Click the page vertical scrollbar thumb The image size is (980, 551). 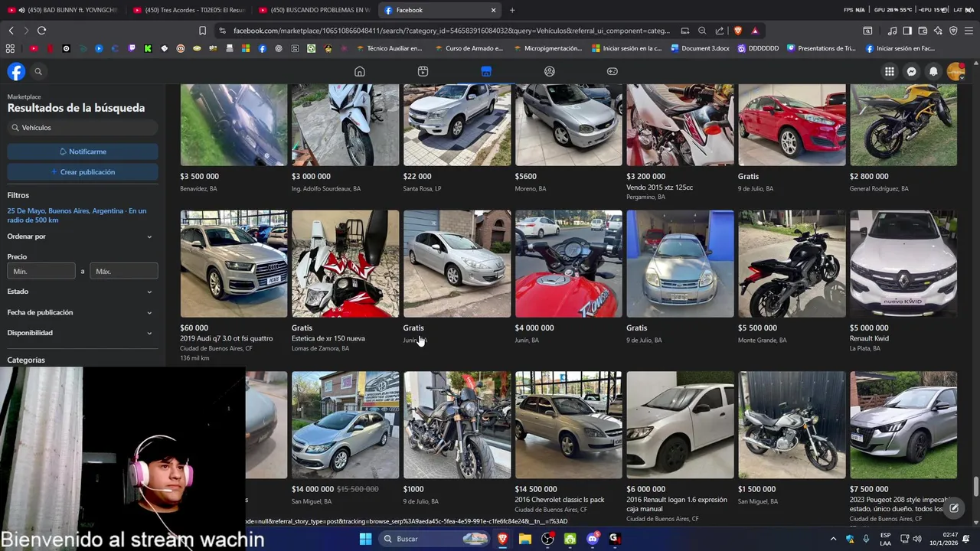coord(975,487)
